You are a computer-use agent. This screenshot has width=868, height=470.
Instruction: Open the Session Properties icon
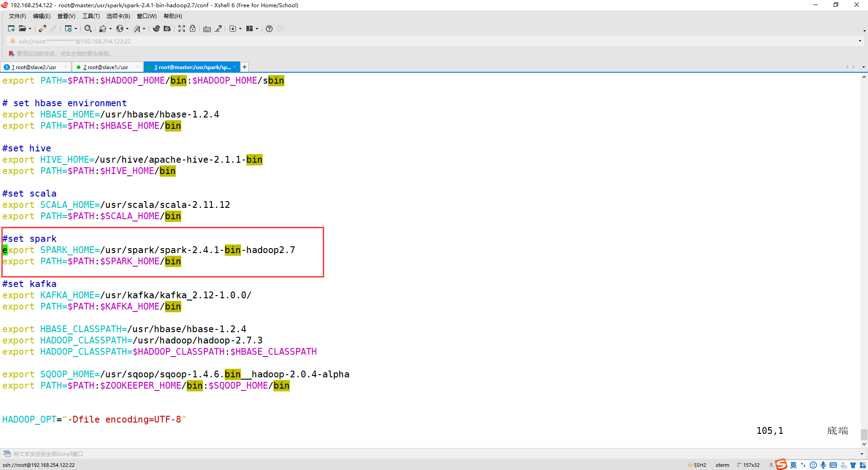[69, 28]
